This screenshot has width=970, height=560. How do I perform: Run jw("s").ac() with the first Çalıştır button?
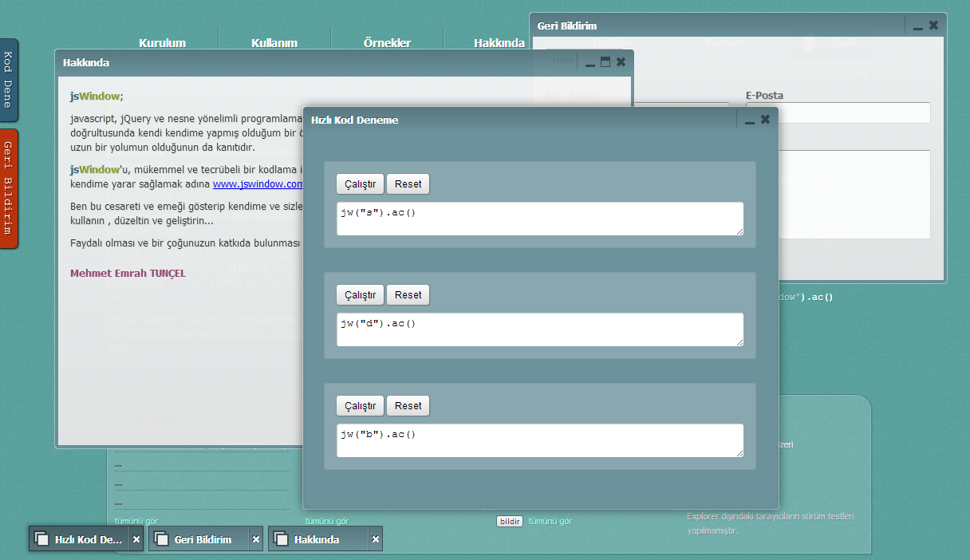coord(359,183)
